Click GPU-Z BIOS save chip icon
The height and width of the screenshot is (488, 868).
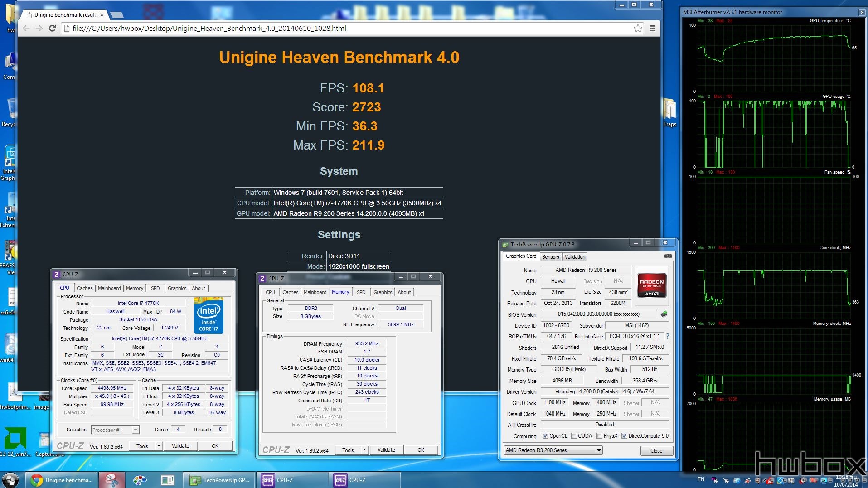tap(664, 314)
